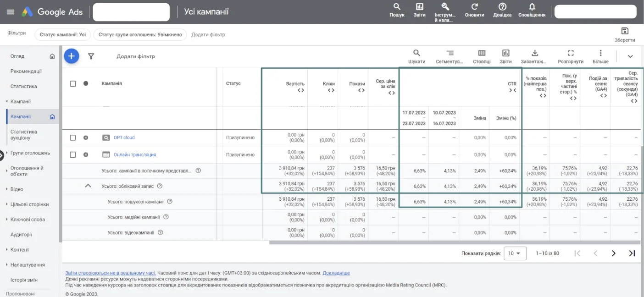Open the Пошук search tool
Image resolution: width=644 pixels, height=297 pixels.
(397, 10)
